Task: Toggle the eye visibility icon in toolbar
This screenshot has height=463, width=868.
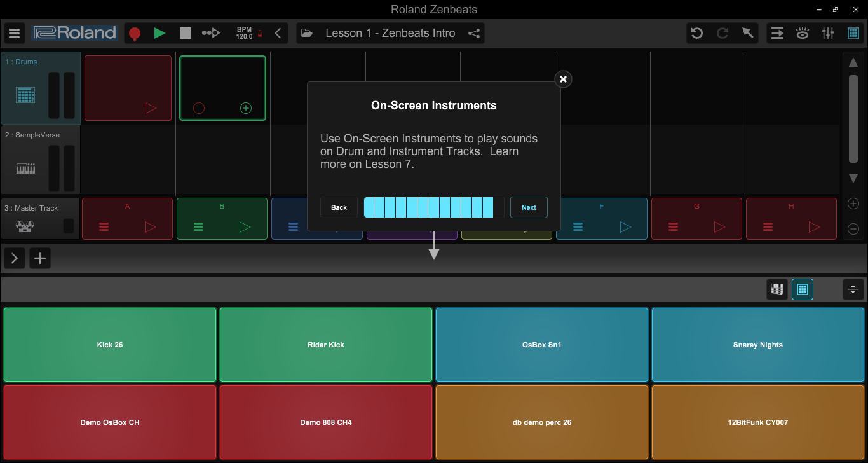Action: point(803,33)
